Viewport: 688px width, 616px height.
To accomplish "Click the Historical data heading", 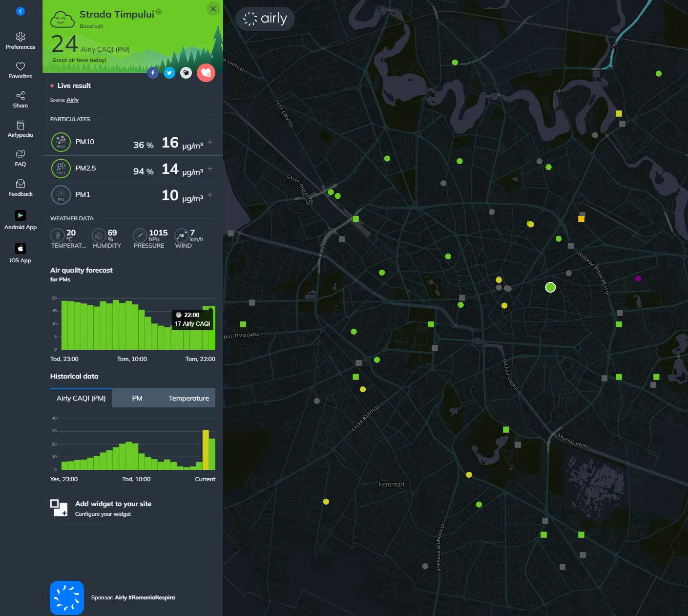I will 74,376.
